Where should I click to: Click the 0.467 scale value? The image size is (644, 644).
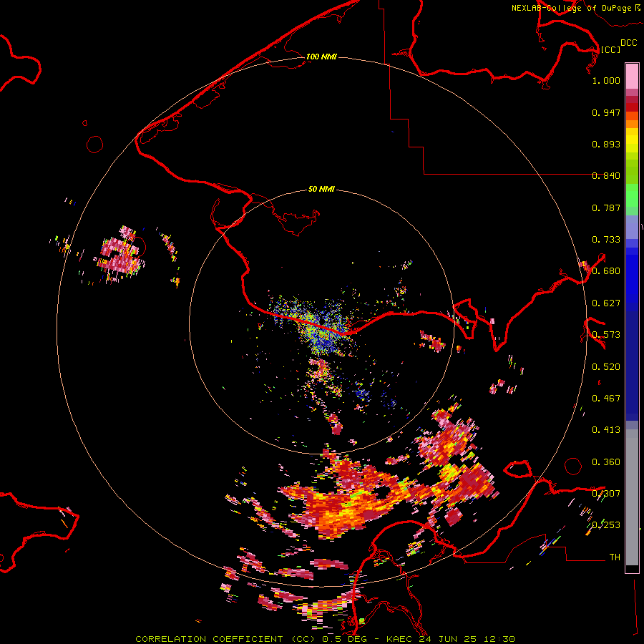coord(606,399)
